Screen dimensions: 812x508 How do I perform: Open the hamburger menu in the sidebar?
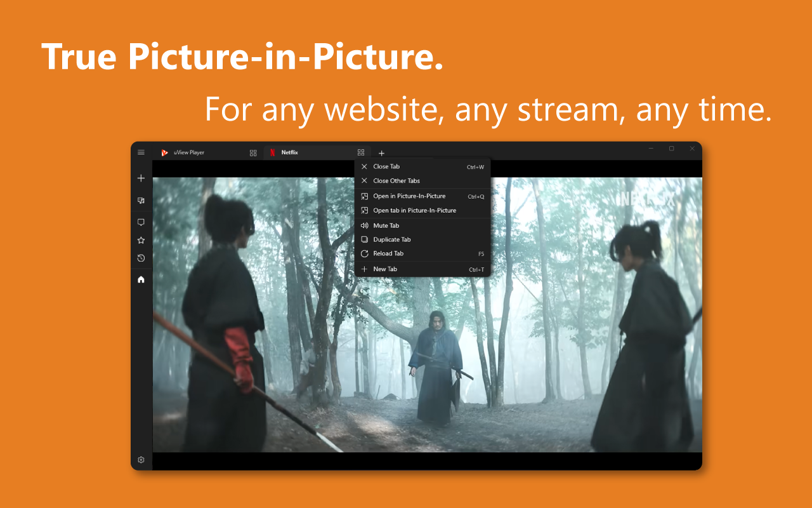pos(141,152)
